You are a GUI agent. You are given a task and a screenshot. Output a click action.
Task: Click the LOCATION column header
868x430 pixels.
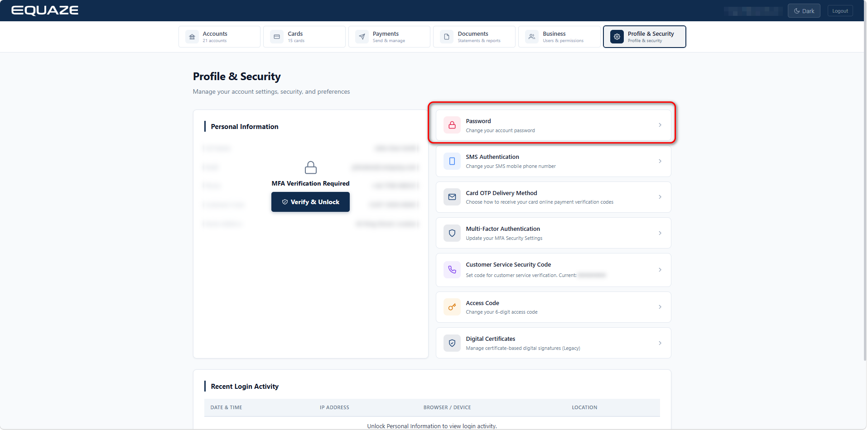584,407
